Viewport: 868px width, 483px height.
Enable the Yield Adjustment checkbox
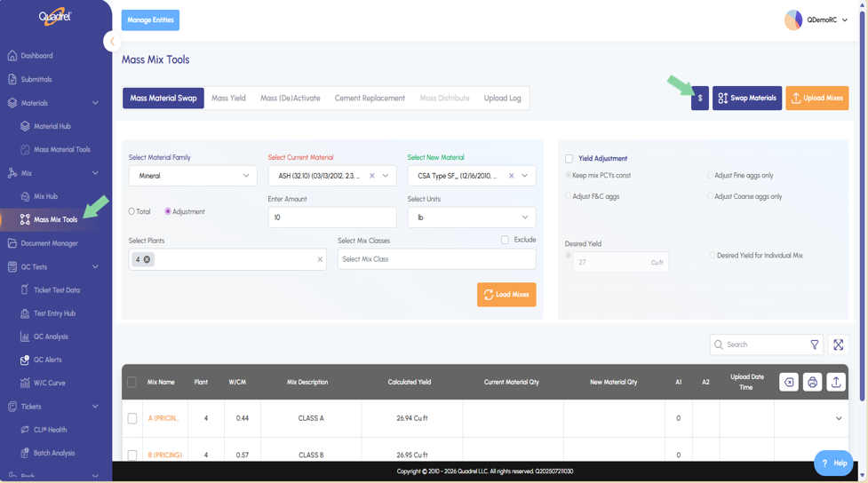(x=569, y=159)
